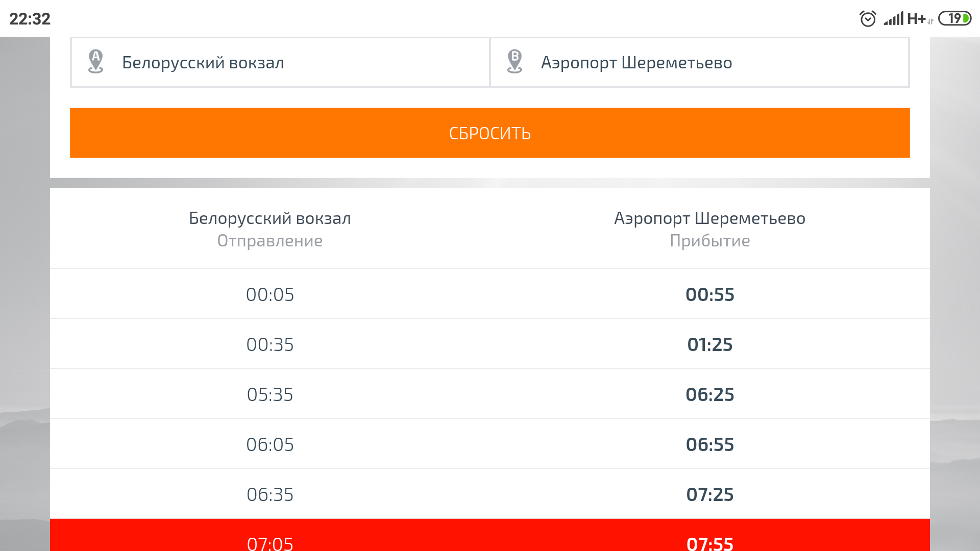Click the point B destination marker icon
Screen dimensions: 980x551
(x=514, y=62)
